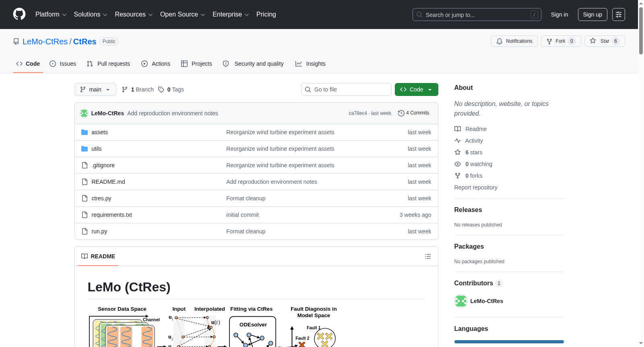Switch to the Pull requests tab
Image resolution: width=644 pixels, height=347 pixels.
(x=108, y=64)
